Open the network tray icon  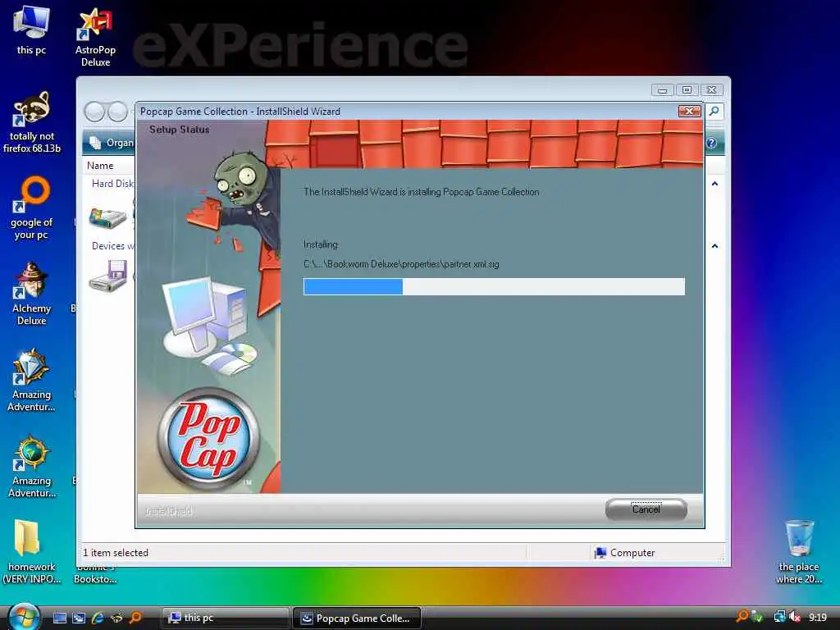click(780, 617)
